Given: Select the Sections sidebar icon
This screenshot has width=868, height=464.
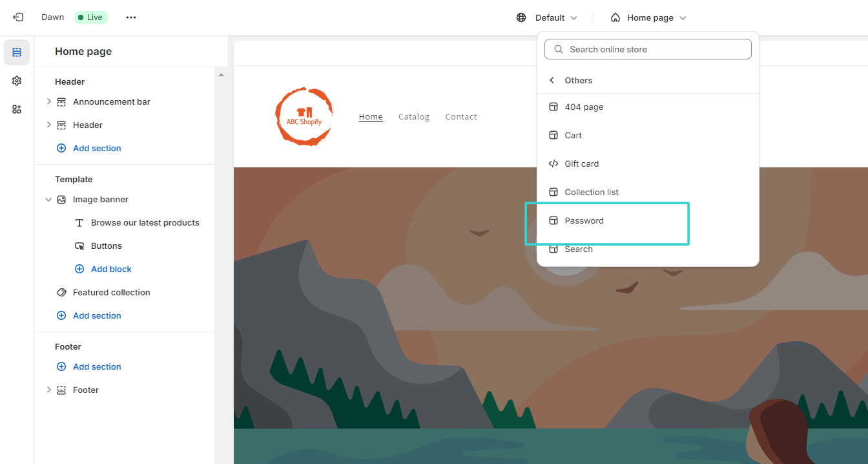Looking at the screenshot, I should (17, 52).
